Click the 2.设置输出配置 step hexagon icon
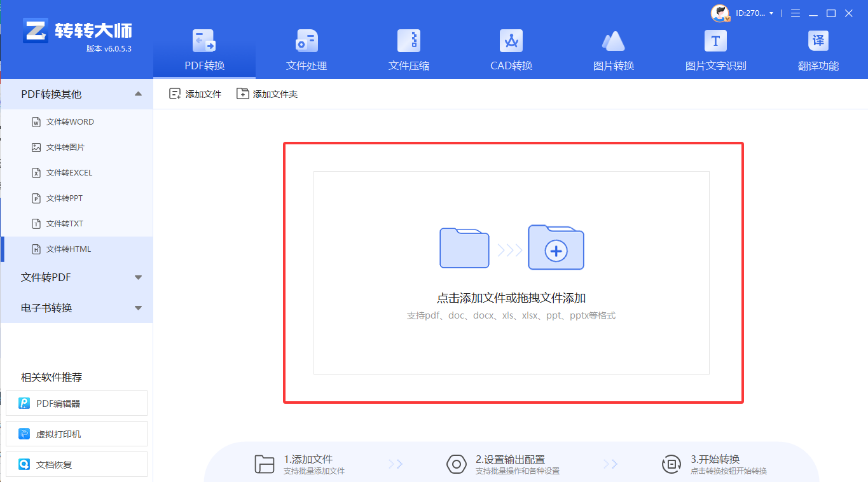 (x=457, y=464)
